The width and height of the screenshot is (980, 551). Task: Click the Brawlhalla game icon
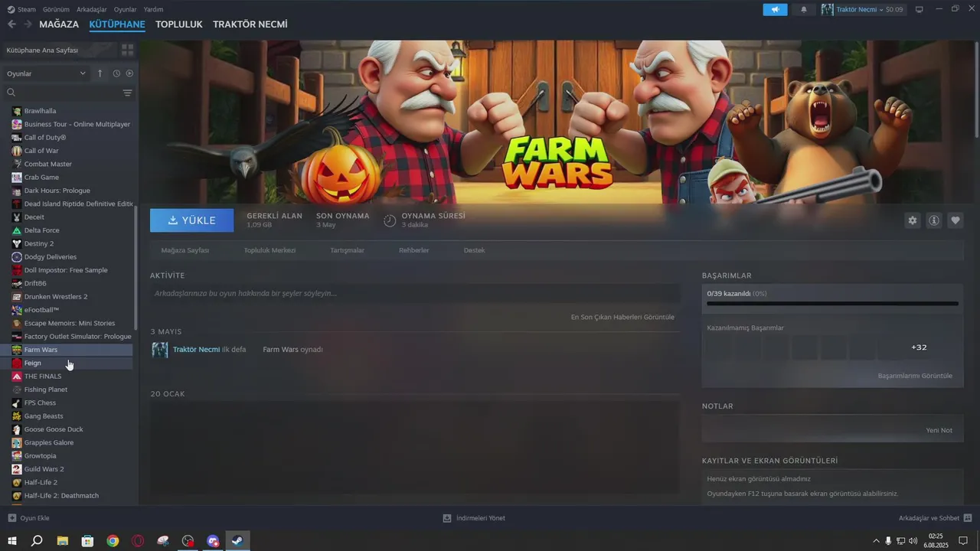(x=17, y=111)
